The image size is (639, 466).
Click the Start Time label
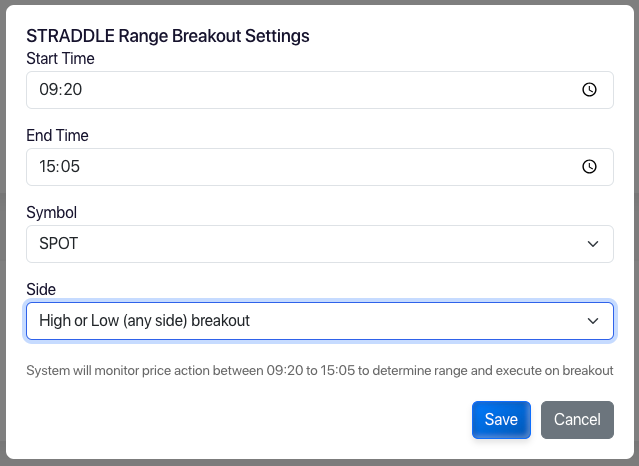click(x=60, y=59)
